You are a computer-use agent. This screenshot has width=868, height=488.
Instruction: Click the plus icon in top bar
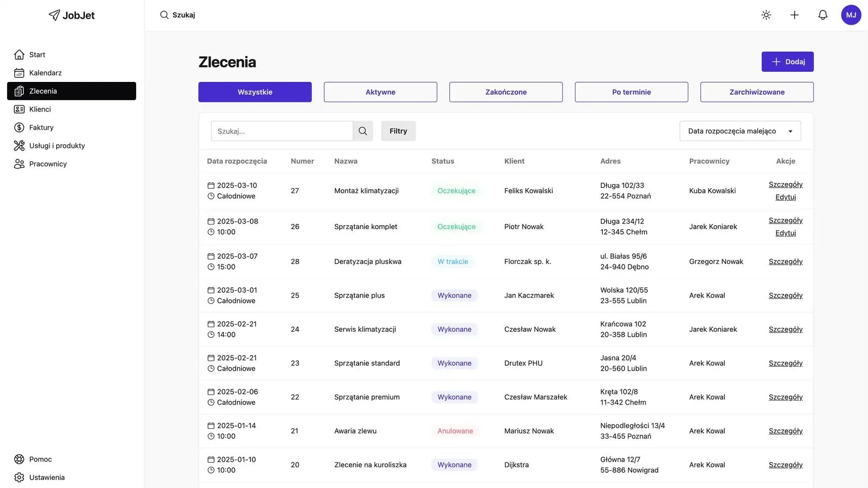pyautogui.click(x=795, y=15)
